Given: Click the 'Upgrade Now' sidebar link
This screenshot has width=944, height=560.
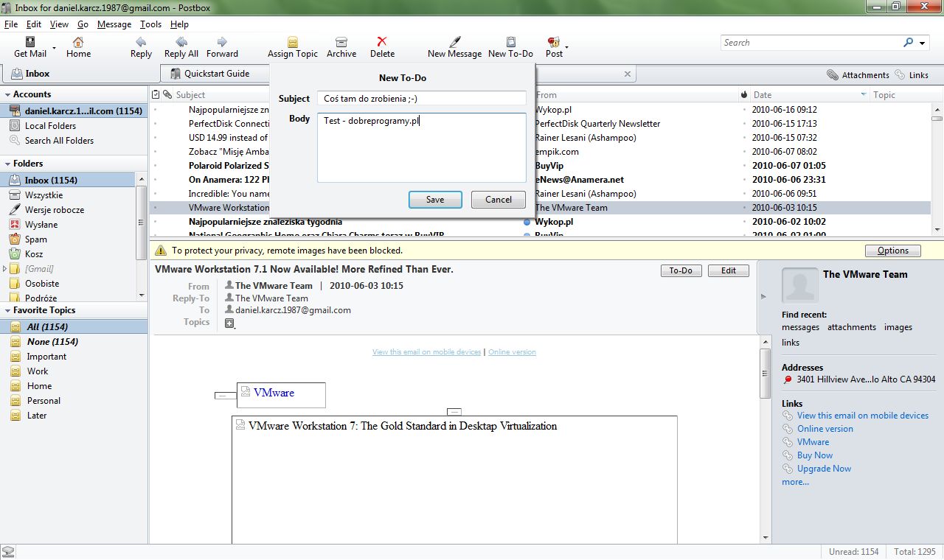Looking at the screenshot, I should point(824,469).
